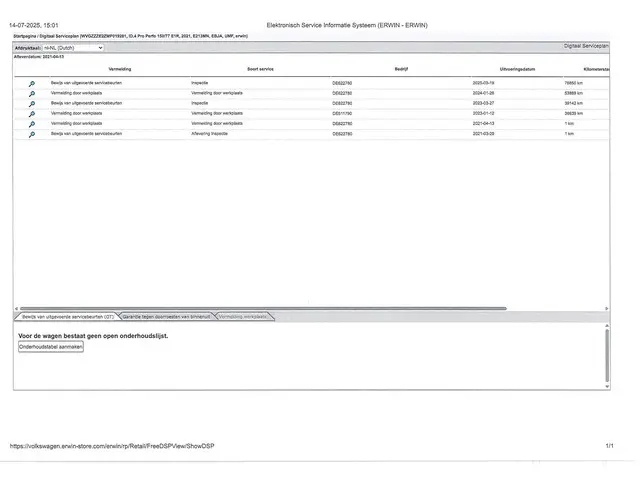640x480 pixels.
Task: Open details magnifier for the 2023-03-27 entry
Action: [x=32, y=104]
